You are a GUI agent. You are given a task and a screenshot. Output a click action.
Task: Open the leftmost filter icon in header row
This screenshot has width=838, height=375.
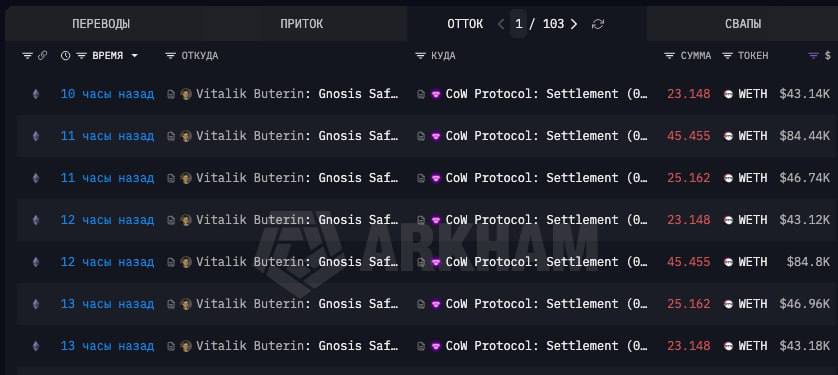27,56
